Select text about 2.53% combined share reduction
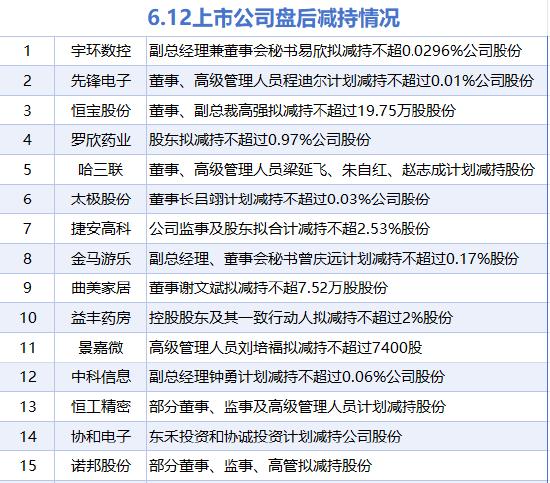 click(x=289, y=229)
